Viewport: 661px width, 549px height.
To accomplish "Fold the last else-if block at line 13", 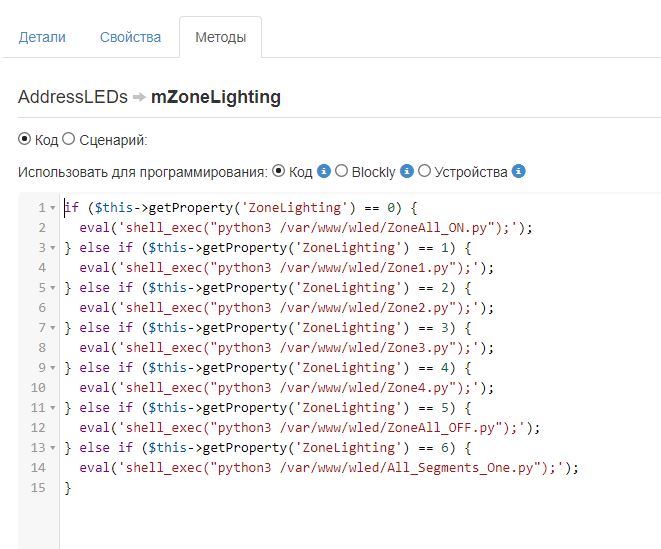I will tap(52, 448).
